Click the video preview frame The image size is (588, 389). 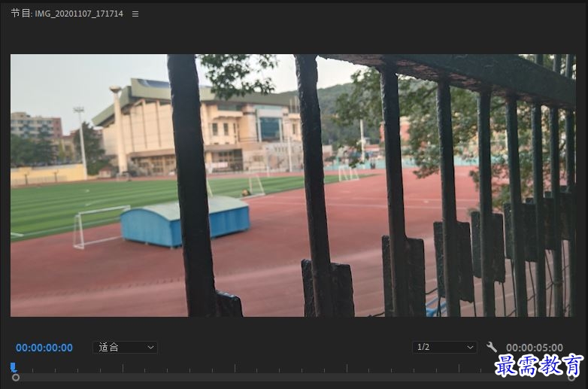293,185
